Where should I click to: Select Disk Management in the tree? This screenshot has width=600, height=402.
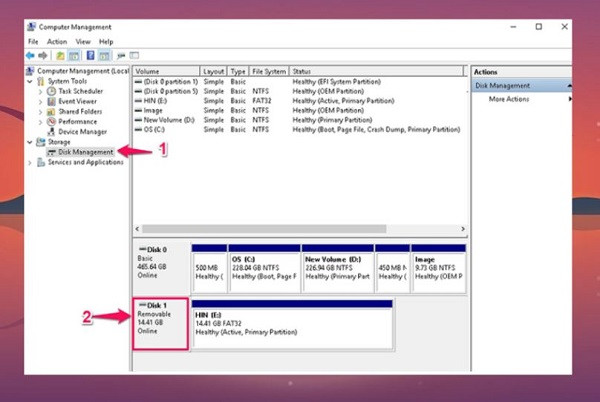80,152
